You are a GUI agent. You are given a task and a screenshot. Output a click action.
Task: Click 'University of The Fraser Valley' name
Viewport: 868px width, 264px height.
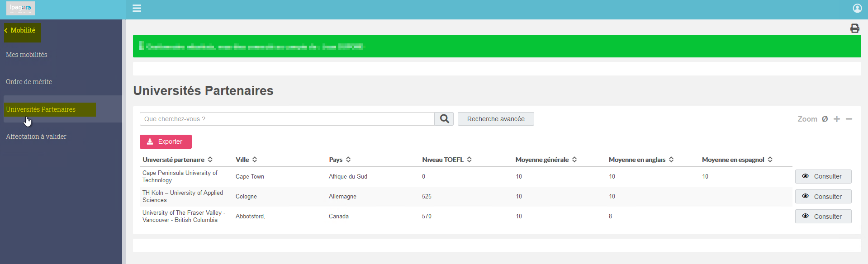[184, 217]
